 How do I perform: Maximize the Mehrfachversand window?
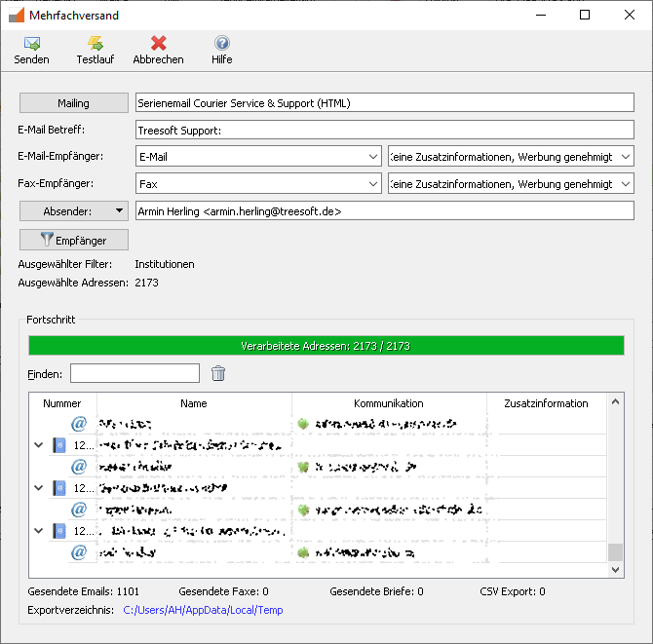585,15
